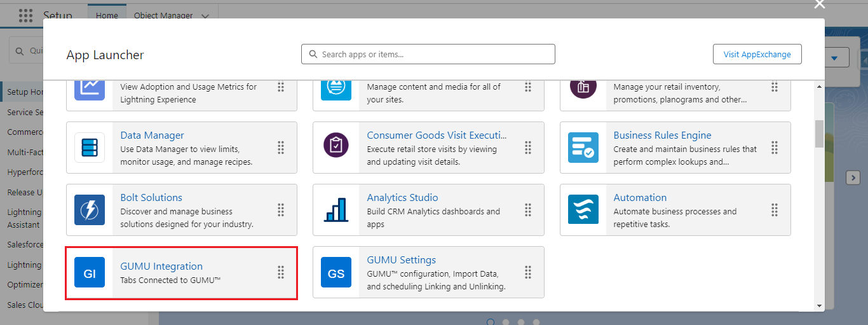The height and width of the screenshot is (325, 868).
Task: Click the Automation waves icon
Action: tap(583, 211)
